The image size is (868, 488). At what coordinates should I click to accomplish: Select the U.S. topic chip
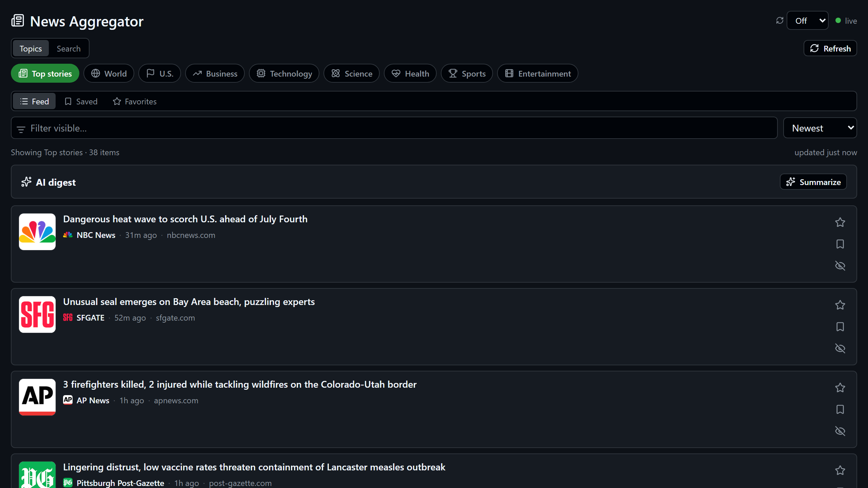pos(160,74)
